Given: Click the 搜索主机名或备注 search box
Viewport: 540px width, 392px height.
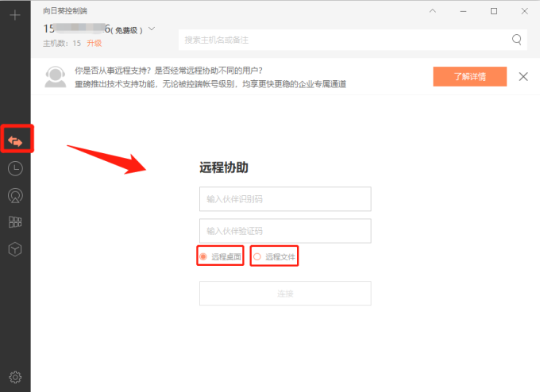Looking at the screenshot, I should click(341, 39).
